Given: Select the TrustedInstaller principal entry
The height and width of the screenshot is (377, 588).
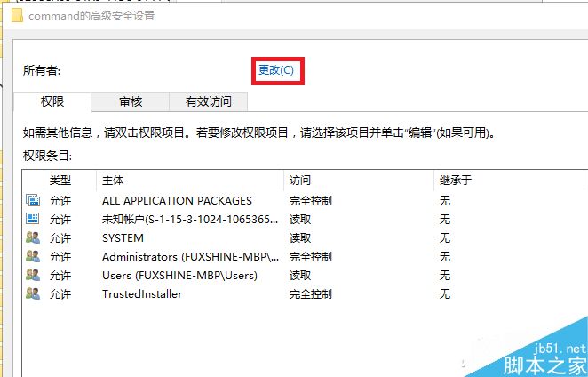Looking at the screenshot, I should point(142,293).
